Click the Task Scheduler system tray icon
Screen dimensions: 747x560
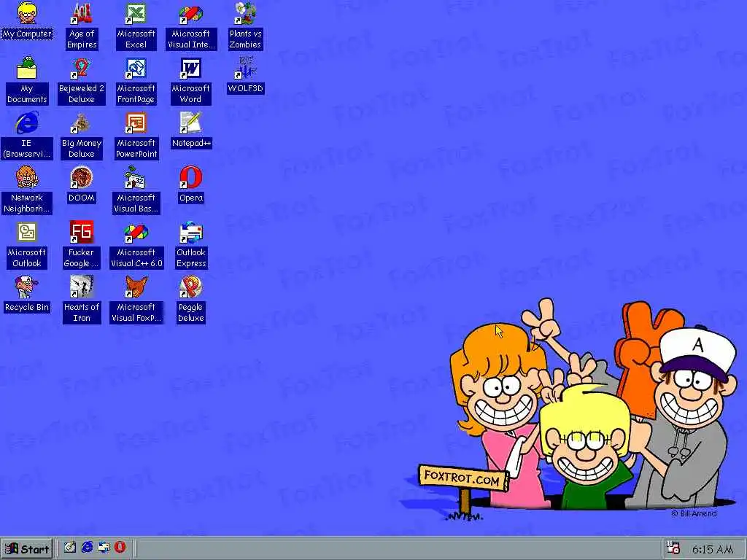[x=673, y=548]
